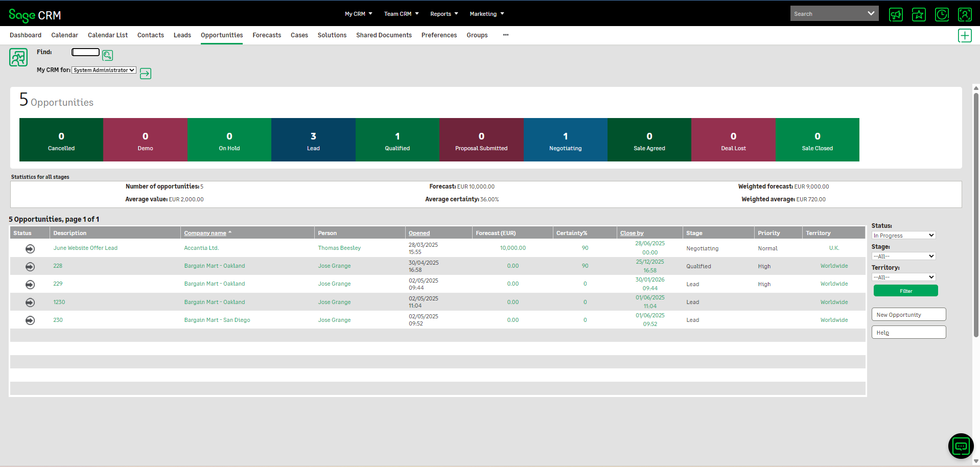Switch to the Cases tab
The width and height of the screenshot is (980, 467).
coord(299,35)
